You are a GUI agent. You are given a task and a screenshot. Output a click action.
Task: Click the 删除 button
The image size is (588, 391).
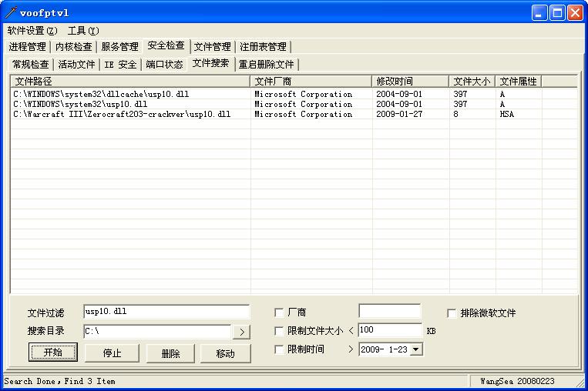click(x=170, y=353)
